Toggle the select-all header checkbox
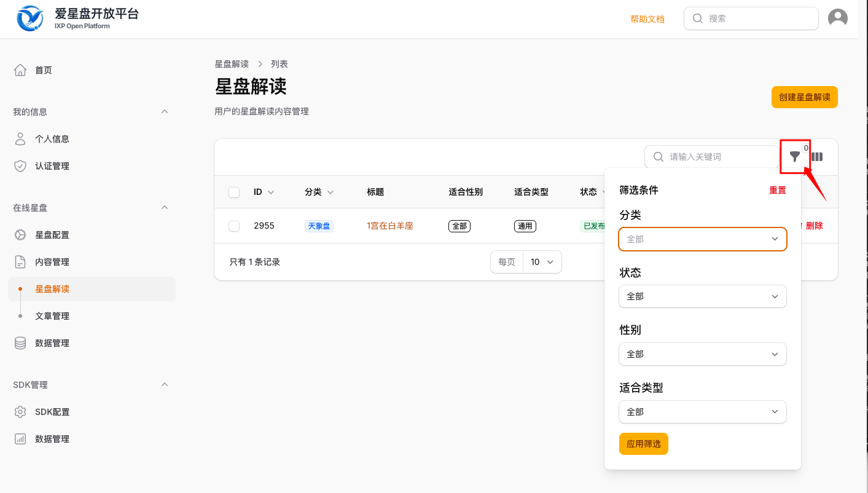This screenshot has height=493, width=868. coord(234,192)
